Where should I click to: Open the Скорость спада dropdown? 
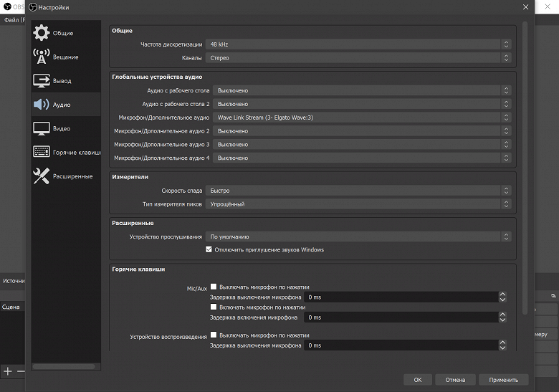(x=358, y=191)
